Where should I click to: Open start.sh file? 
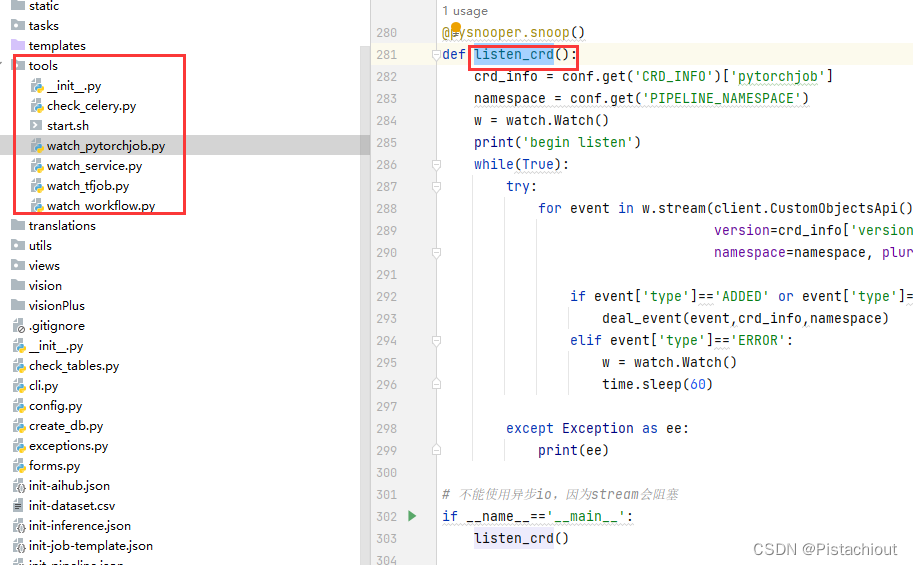[68, 126]
